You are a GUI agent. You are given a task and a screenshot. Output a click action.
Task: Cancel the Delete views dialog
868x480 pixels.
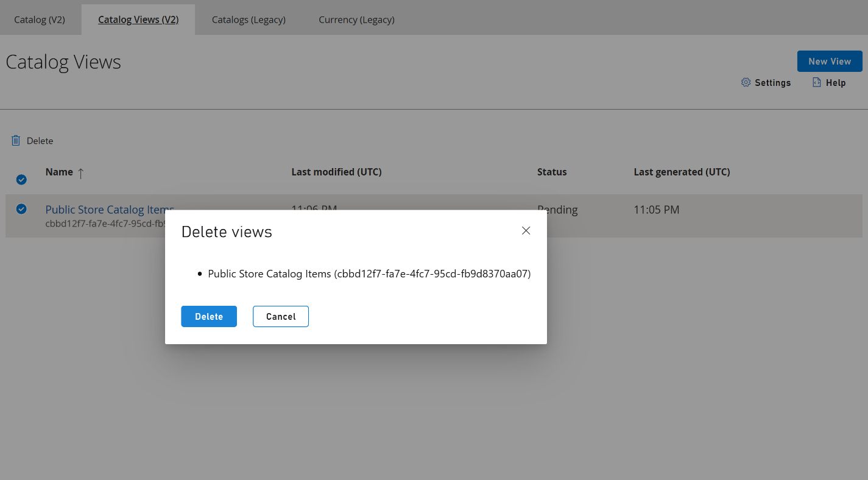(281, 317)
